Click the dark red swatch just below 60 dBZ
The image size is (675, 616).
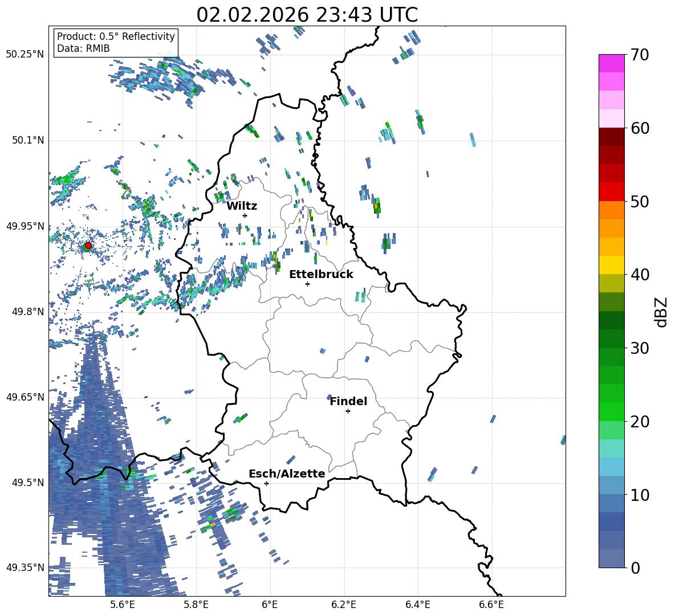point(611,137)
